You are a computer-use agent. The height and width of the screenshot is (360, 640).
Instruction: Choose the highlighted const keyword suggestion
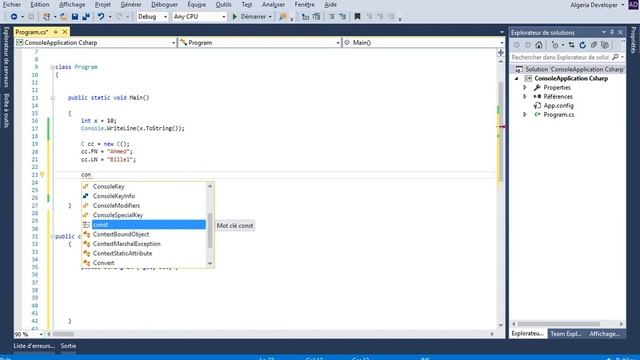click(144, 225)
